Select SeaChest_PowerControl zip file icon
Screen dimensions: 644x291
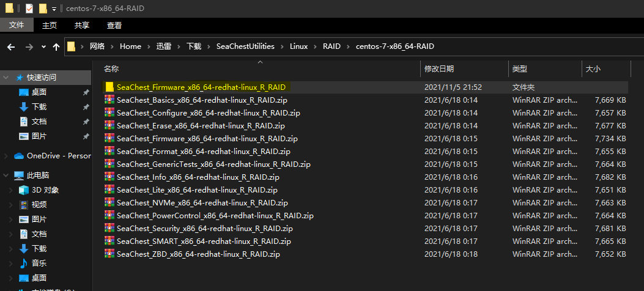pos(109,215)
